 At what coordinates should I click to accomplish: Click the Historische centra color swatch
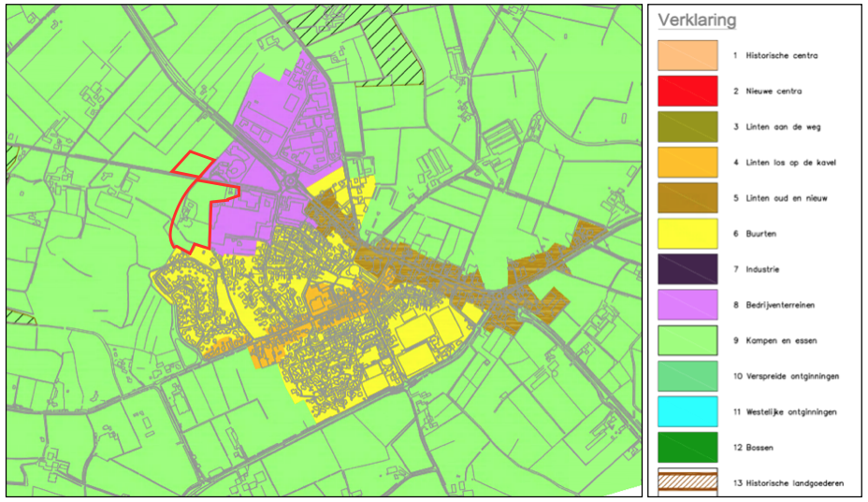687,55
